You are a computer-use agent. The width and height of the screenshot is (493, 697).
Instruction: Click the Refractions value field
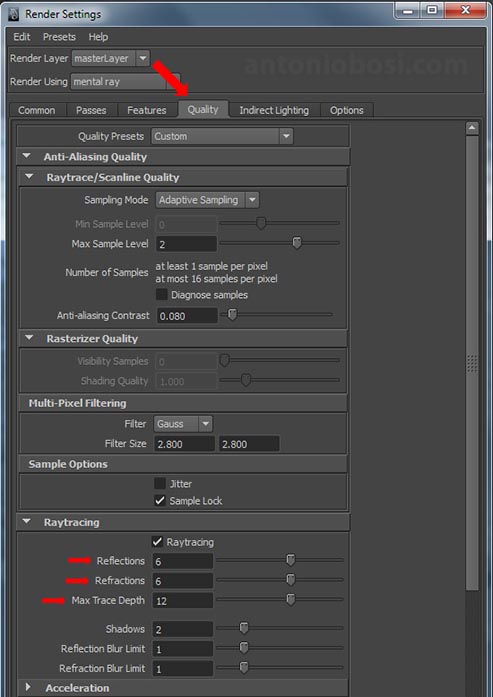click(183, 581)
